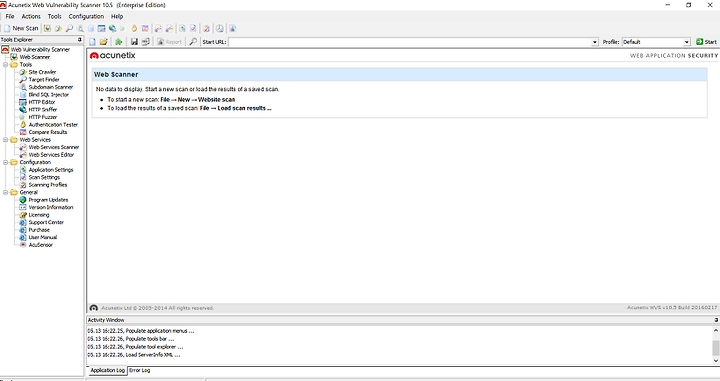Image resolution: width=720 pixels, height=381 pixels.
Task: Click the New Scan toolbar button
Action: coord(21,28)
